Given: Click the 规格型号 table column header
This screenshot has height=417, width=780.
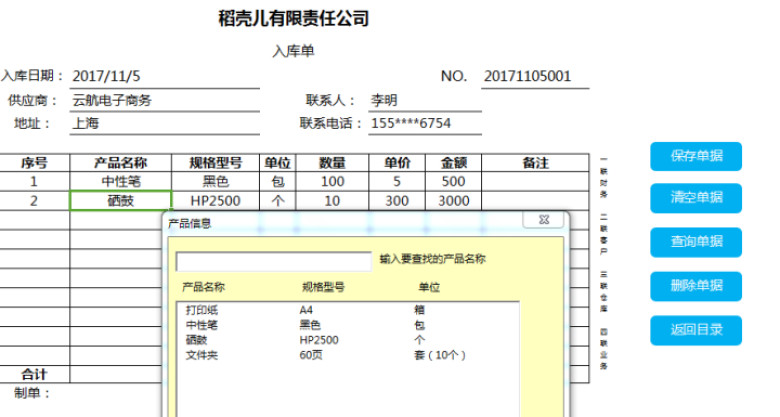Looking at the screenshot, I should pyautogui.click(x=215, y=163).
